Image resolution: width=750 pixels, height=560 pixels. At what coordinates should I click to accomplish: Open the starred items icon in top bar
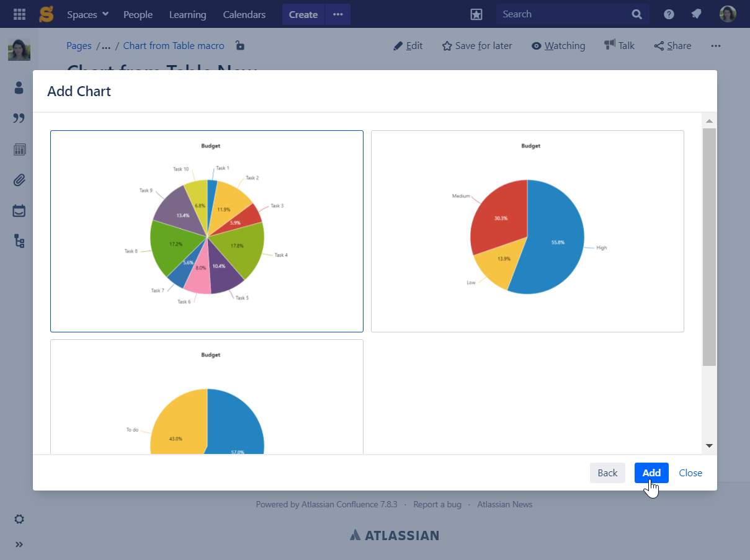[476, 14]
